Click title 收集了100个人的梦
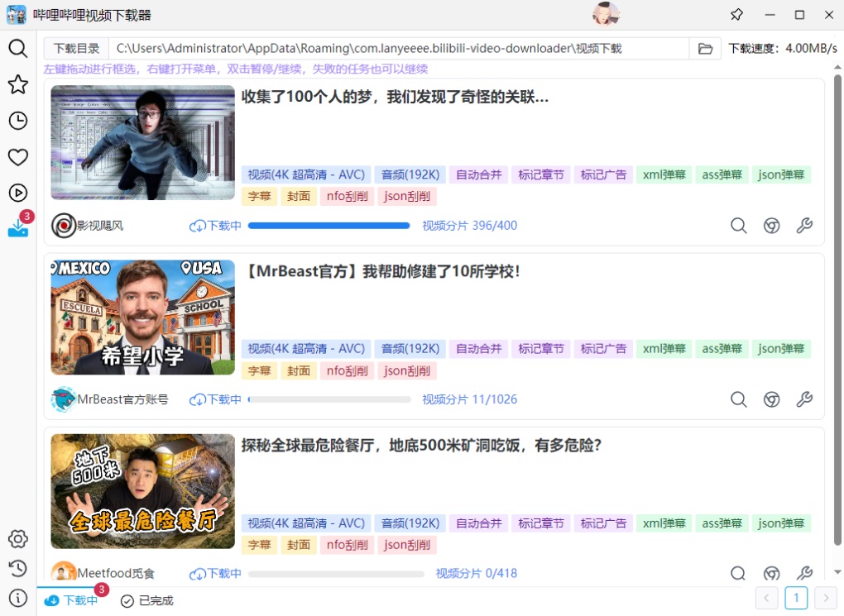 tap(395, 97)
